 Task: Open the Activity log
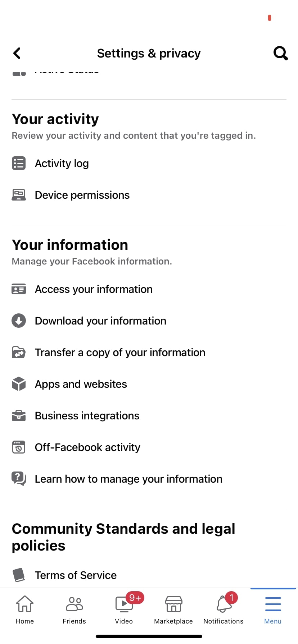(x=62, y=163)
